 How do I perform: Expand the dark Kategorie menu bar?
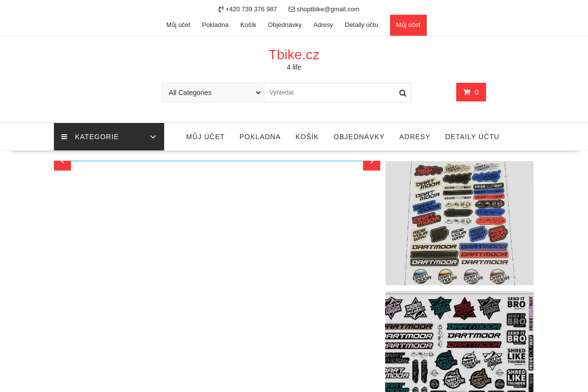(109, 137)
